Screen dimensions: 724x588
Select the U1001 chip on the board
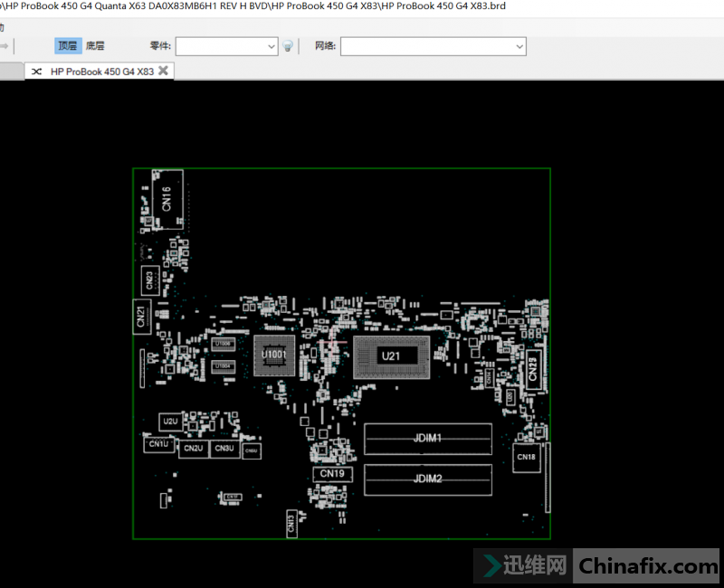(274, 356)
